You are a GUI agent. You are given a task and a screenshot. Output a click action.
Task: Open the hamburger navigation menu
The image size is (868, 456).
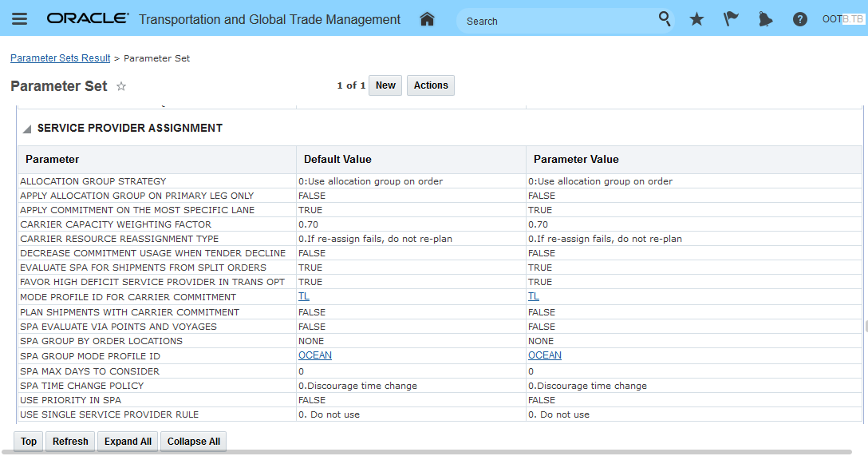20,19
